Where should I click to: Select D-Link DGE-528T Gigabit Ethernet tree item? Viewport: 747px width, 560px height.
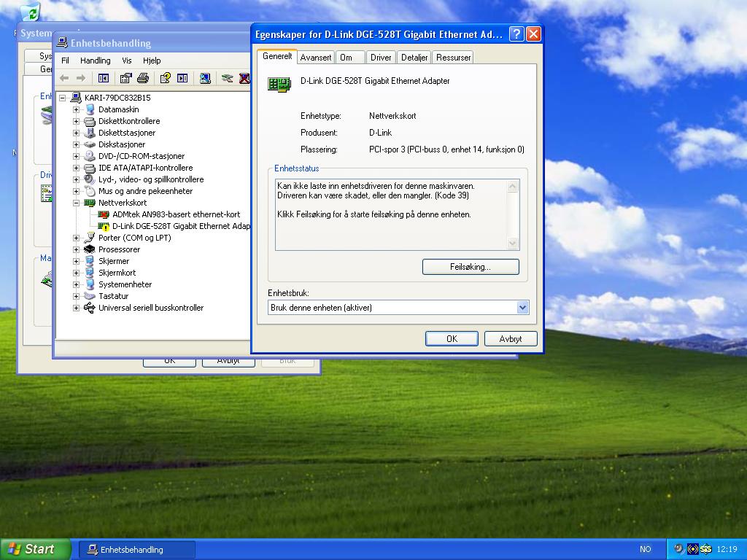181,226
